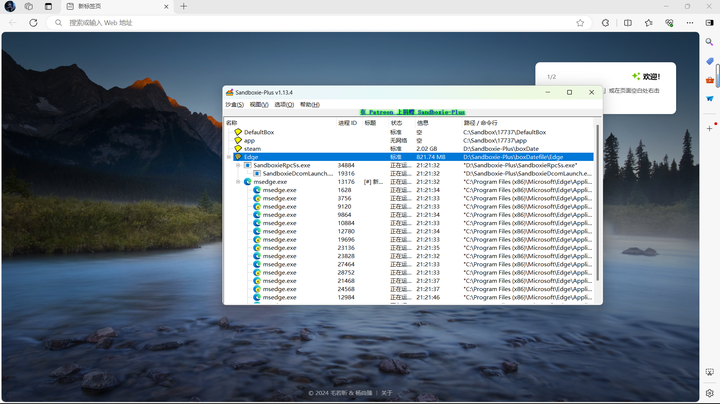Click the Sandboxie process list vertical scrollbar

(597, 202)
